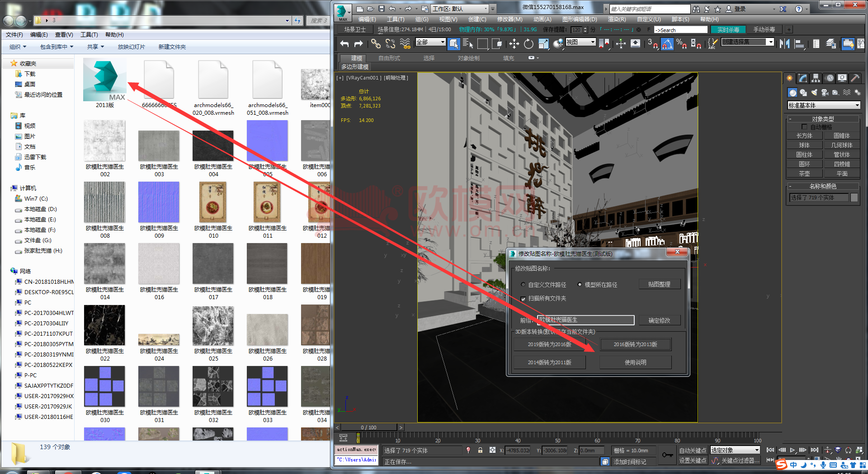Click the Selection Lock padlock icon

[480, 450]
